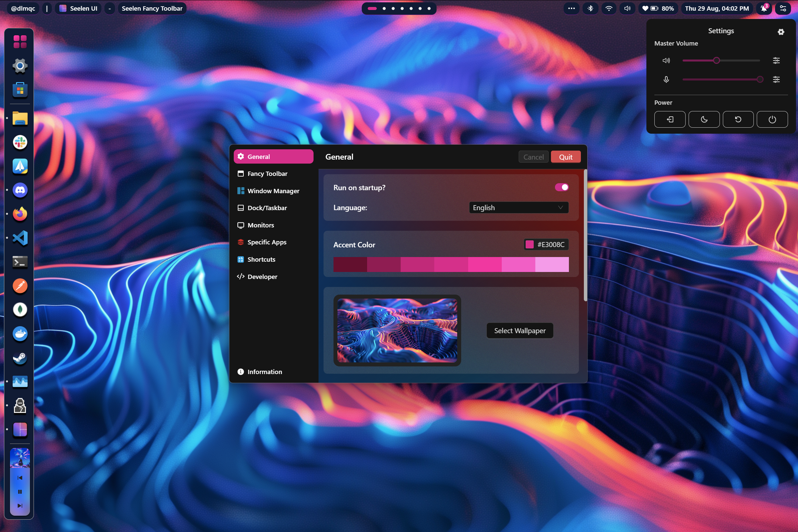The width and height of the screenshot is (798, 532).
Task: Pause media playback in the dock
Action: [20, 492]
